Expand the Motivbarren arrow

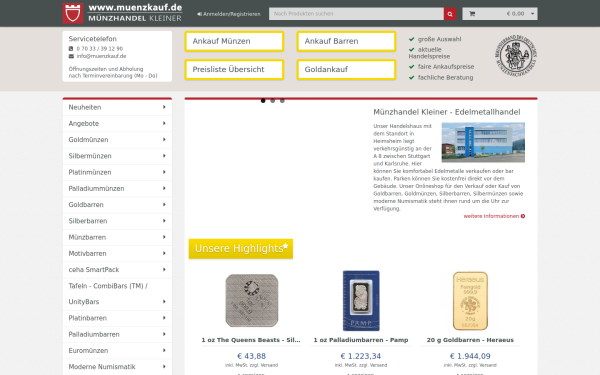point(164,253)
